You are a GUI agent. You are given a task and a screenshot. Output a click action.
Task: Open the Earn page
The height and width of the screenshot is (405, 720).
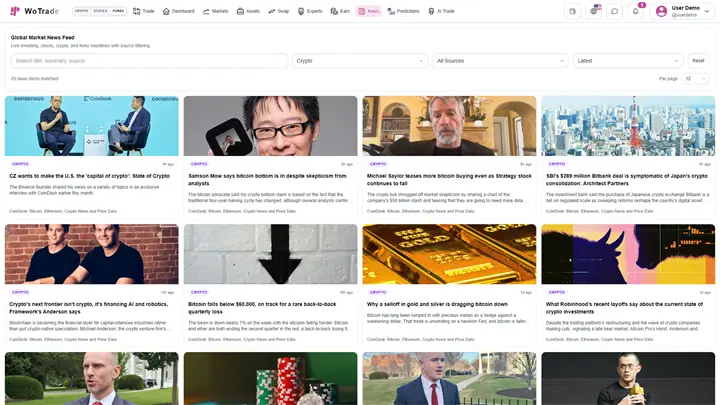(340, 11)
